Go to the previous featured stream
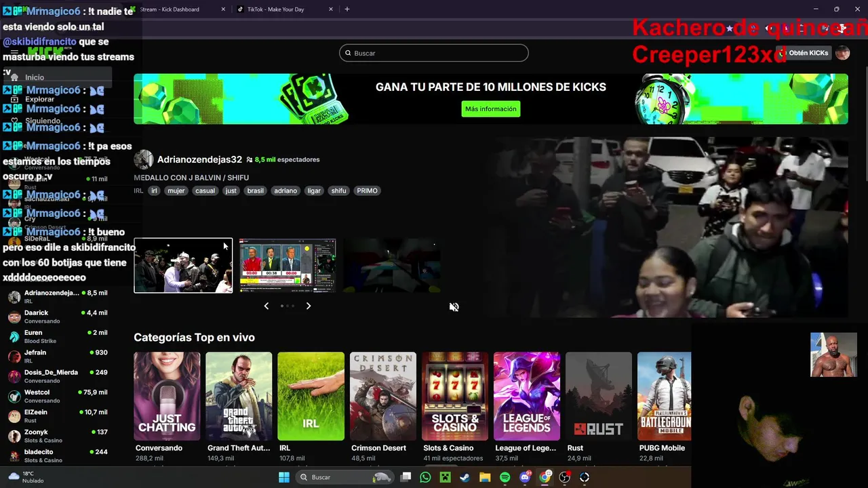Viewport: 868px width, 488px height. click(266, 306)
